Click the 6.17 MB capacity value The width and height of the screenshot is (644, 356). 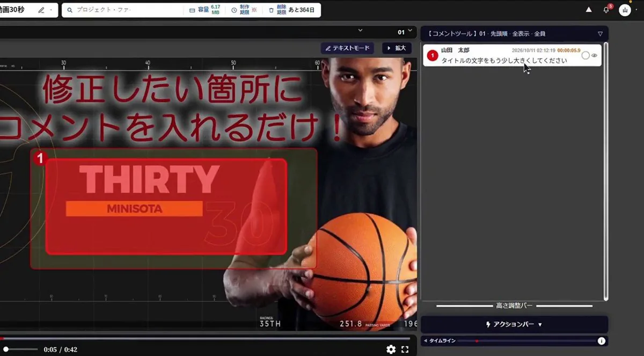(216, 10)
